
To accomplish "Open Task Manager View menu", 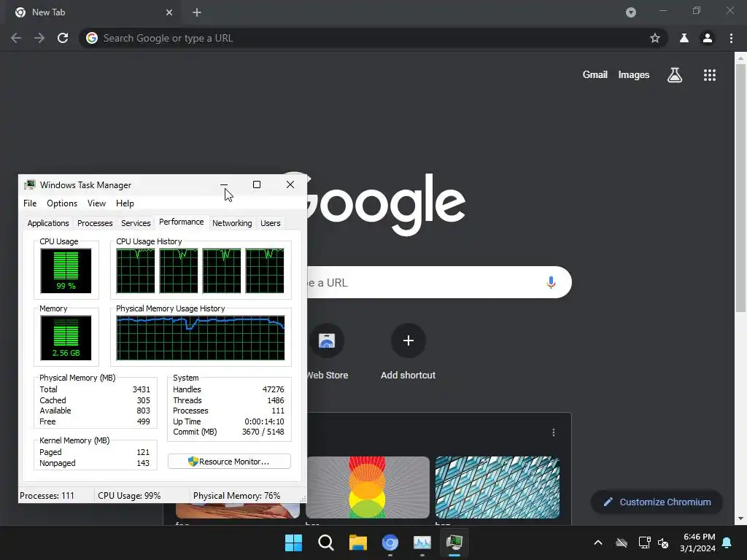I will click(97, 203).
